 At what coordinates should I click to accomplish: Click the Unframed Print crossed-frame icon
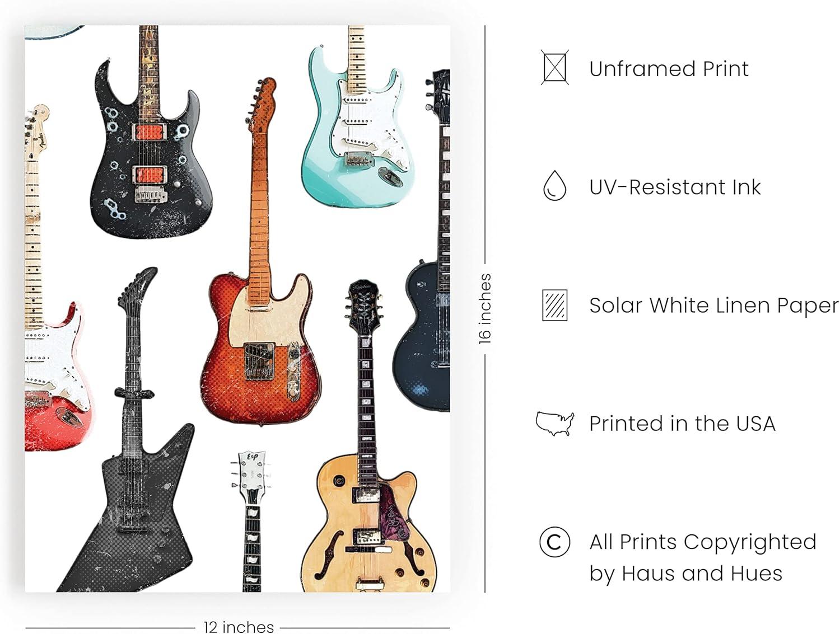pyautogui.click(x=554, y=68)
